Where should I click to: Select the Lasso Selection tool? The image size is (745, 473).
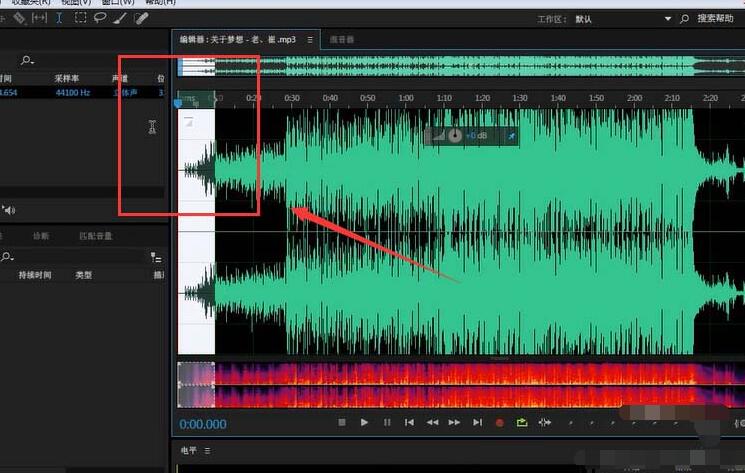tap(100, 18)
